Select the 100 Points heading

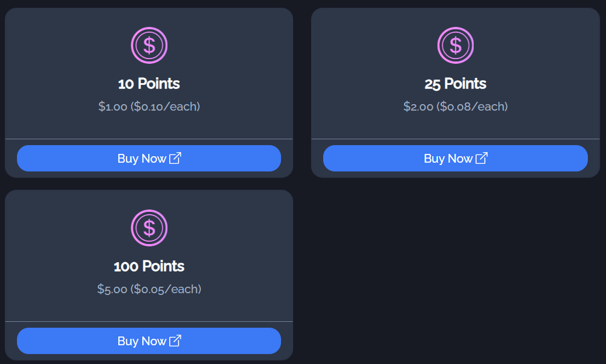pyautogui.click(x=149, y=266)
